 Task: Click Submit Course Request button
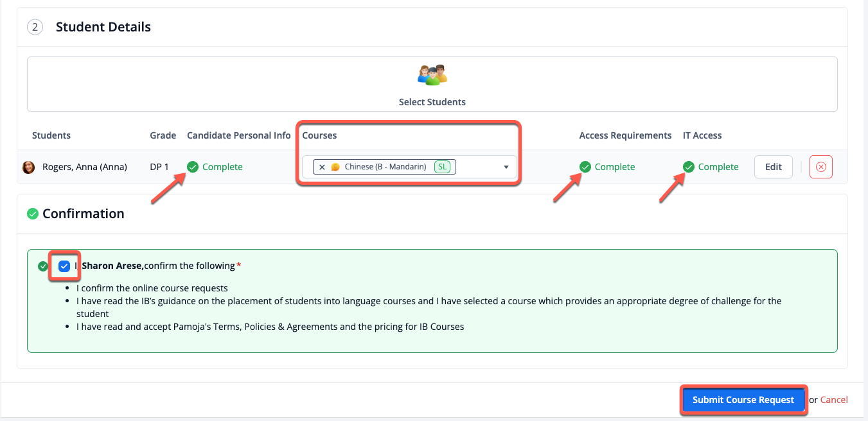click(x=743, y=400)
